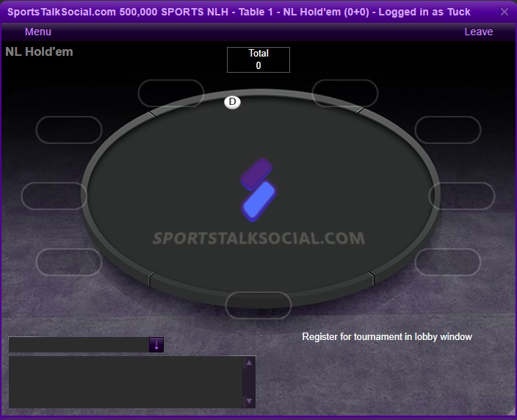Select the empty seat in the middle of the left side
The image size is (517, 420).
[54, 196]
